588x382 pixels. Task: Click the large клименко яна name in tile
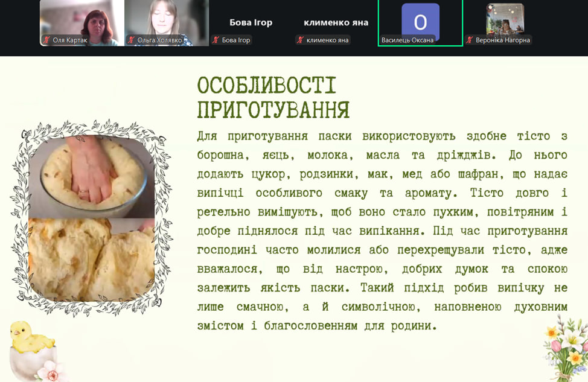(x=336, y=22)
